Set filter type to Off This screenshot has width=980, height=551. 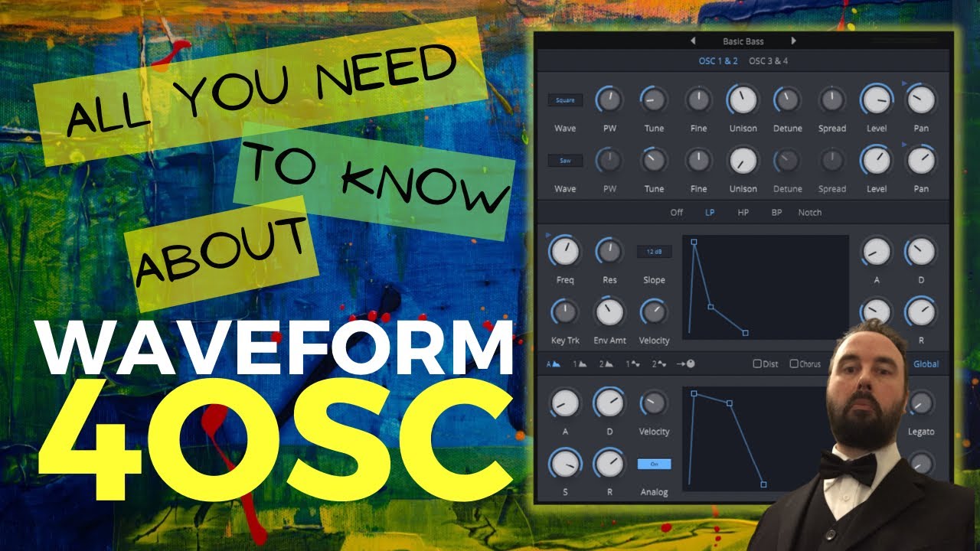(677, 213)
